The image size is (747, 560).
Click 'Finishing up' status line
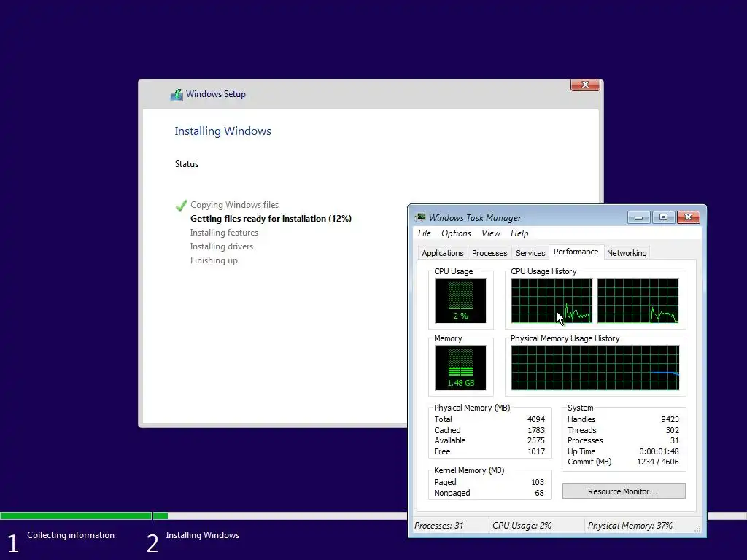[214, 260]
